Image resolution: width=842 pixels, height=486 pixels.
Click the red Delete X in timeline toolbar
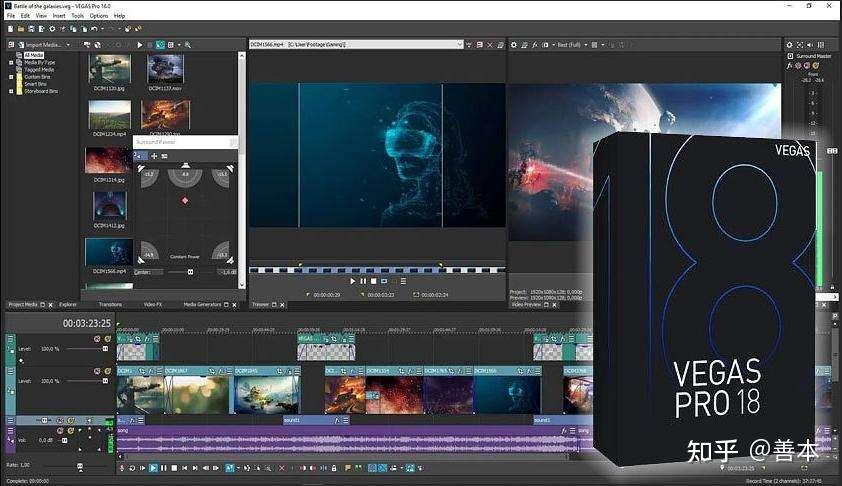tap(281, 468)
